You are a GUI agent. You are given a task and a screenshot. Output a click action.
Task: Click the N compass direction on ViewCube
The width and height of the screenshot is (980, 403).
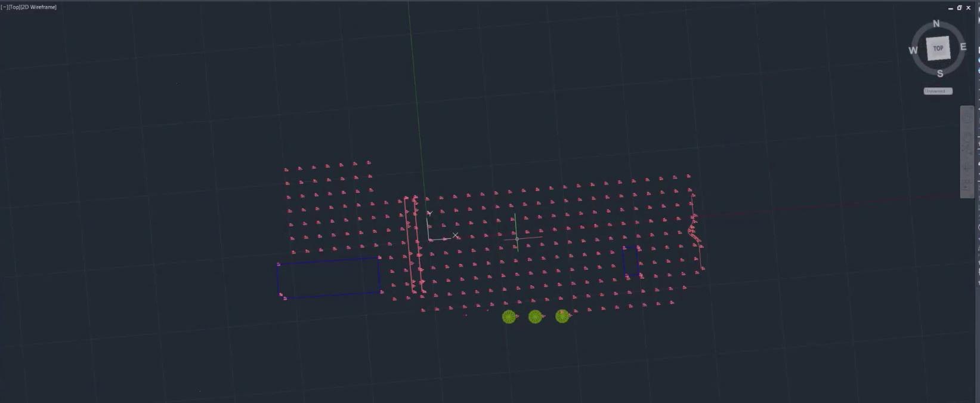pyautogui.click(x=936, y=24)
